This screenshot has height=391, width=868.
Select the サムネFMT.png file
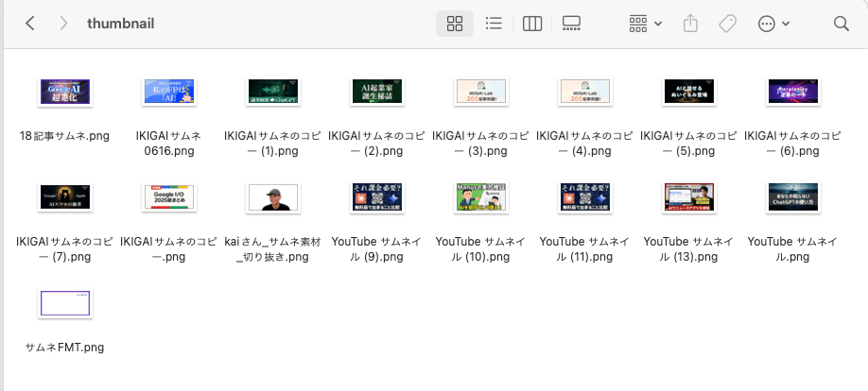[65, 302]
